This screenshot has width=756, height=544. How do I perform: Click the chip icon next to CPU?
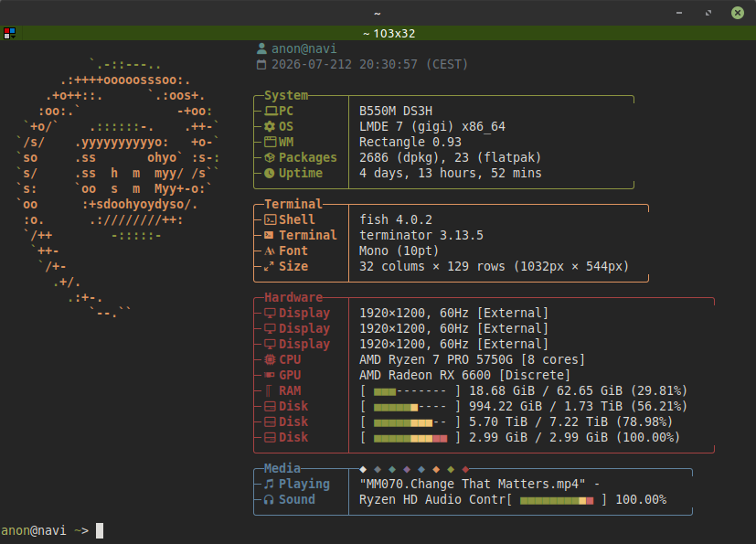click(x=270, y=360)
